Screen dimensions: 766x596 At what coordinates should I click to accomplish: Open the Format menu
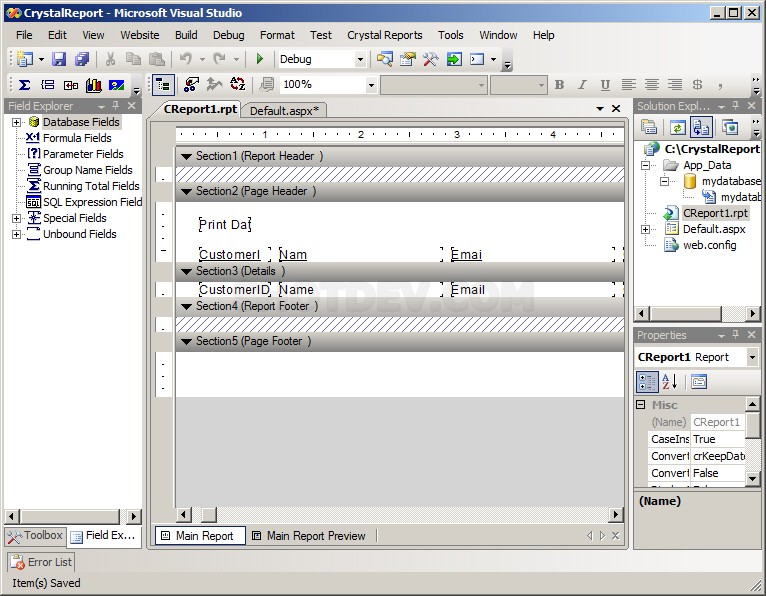(277, 35)
